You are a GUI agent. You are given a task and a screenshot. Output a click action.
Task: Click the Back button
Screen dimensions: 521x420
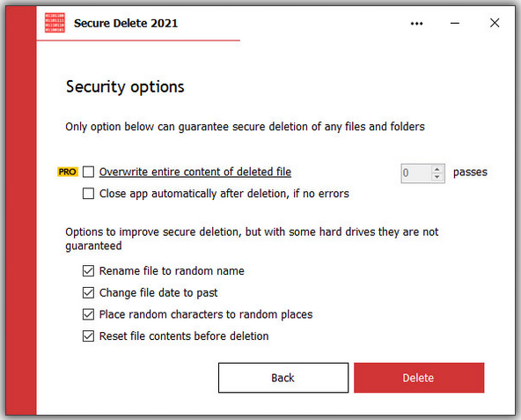(x=283, y=378)
